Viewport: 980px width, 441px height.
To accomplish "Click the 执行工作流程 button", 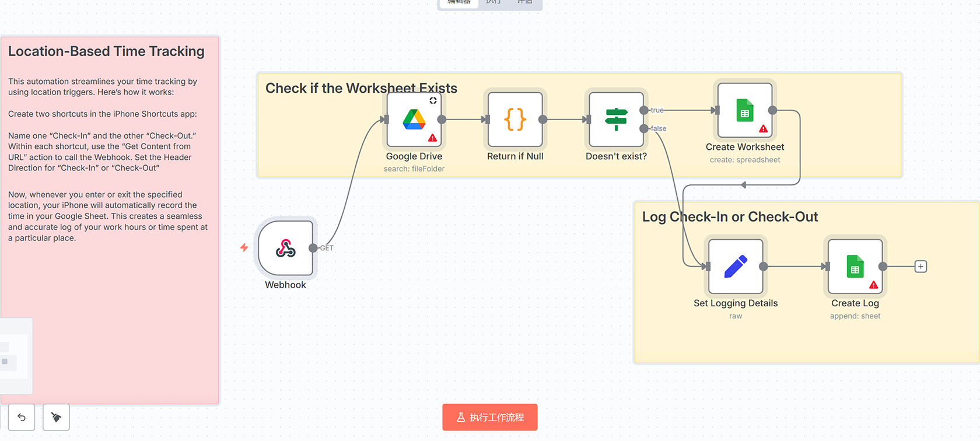I will pyautogui.click(x=489, y=417).
